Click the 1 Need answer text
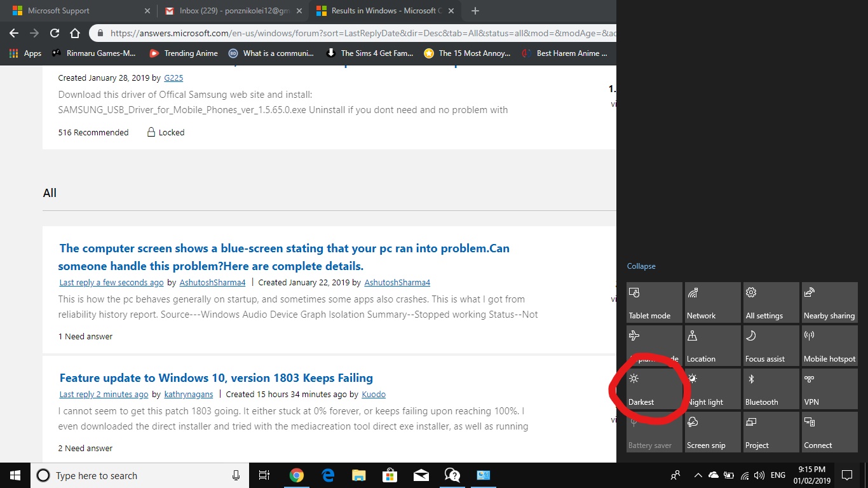This screenshot has width=868, height=488. [x=85, y=336]
